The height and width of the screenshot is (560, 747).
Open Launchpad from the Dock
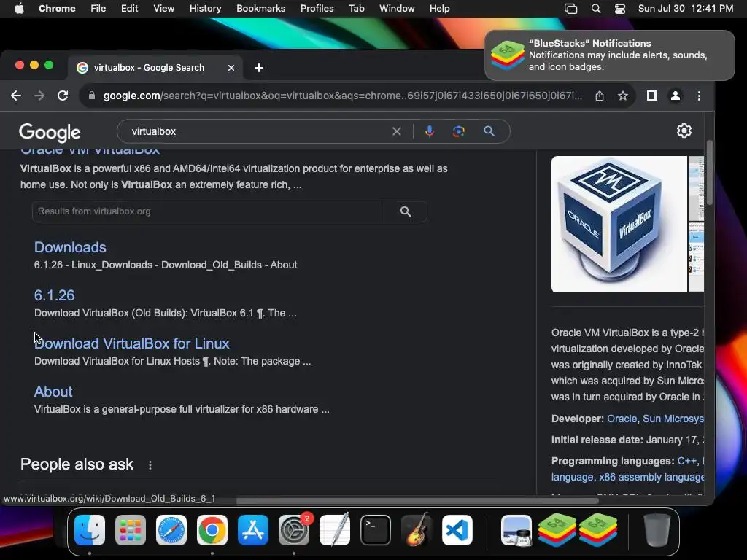(131, 530)
